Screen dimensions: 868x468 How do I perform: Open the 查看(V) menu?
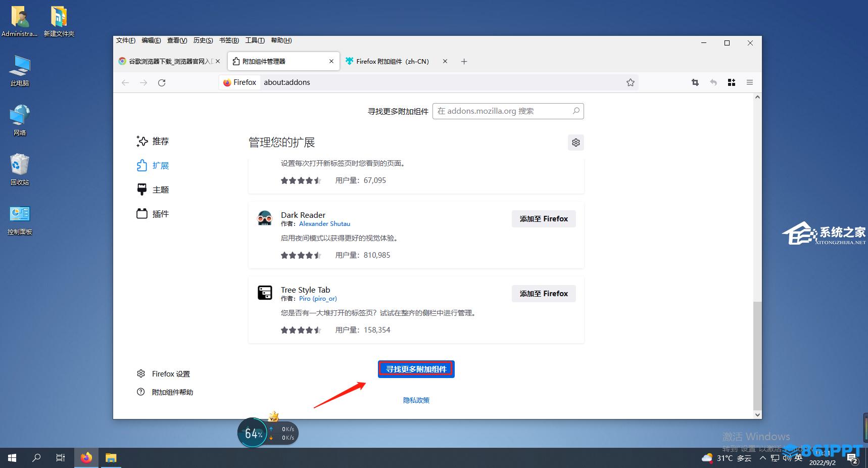177,40
